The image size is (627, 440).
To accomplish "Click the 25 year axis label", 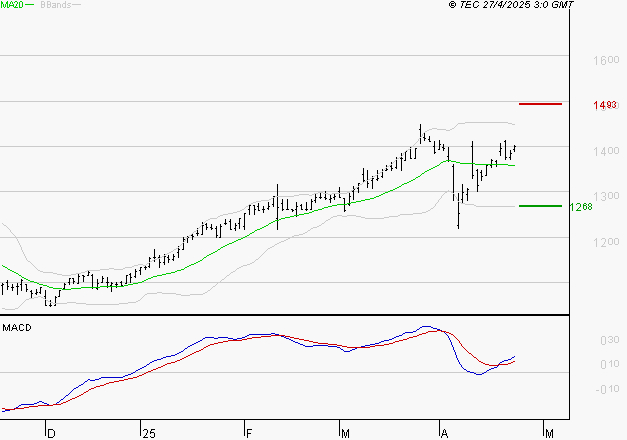I will tap(149, 434).
